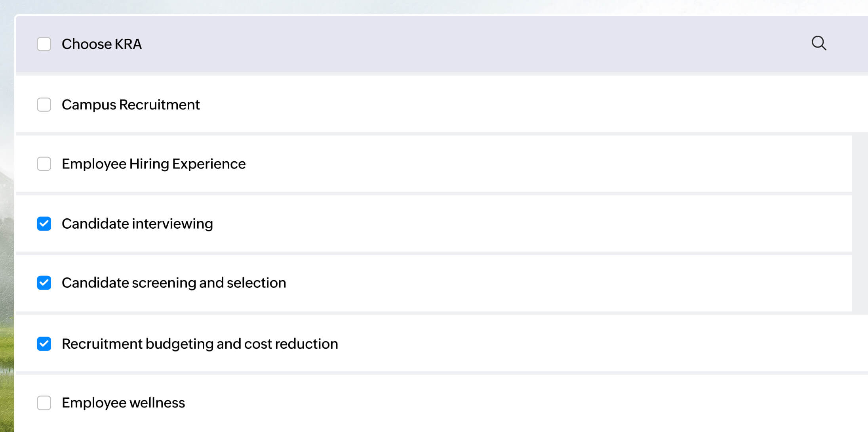Open the KRA search magnifier icon

819,43
